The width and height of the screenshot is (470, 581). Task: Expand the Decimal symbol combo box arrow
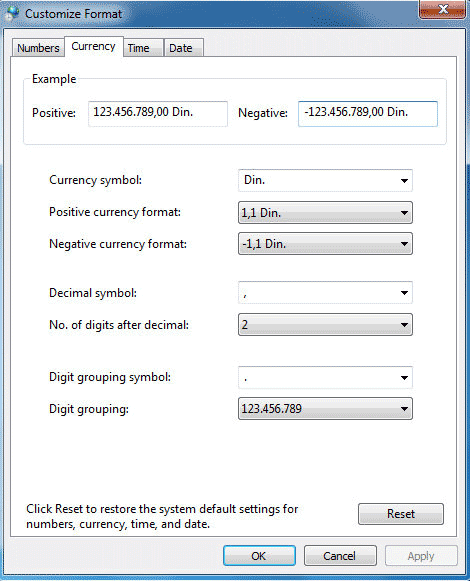point(404,293)
